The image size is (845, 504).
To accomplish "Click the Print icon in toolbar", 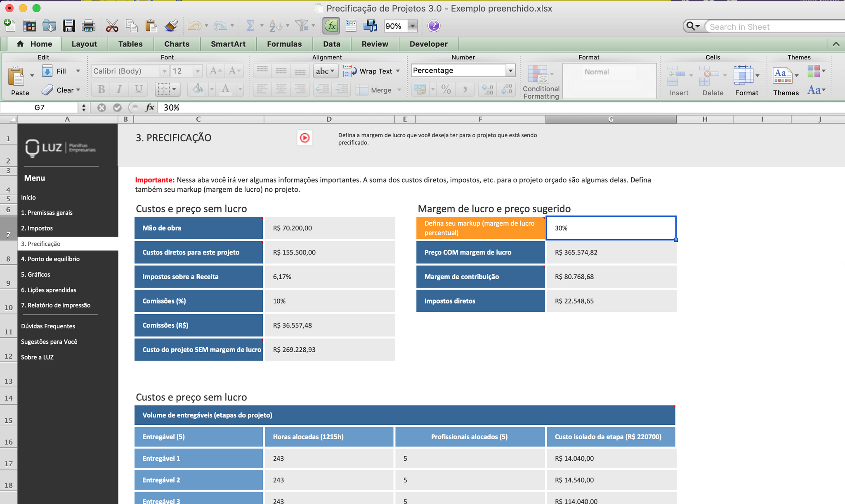I will click(88, 26).
